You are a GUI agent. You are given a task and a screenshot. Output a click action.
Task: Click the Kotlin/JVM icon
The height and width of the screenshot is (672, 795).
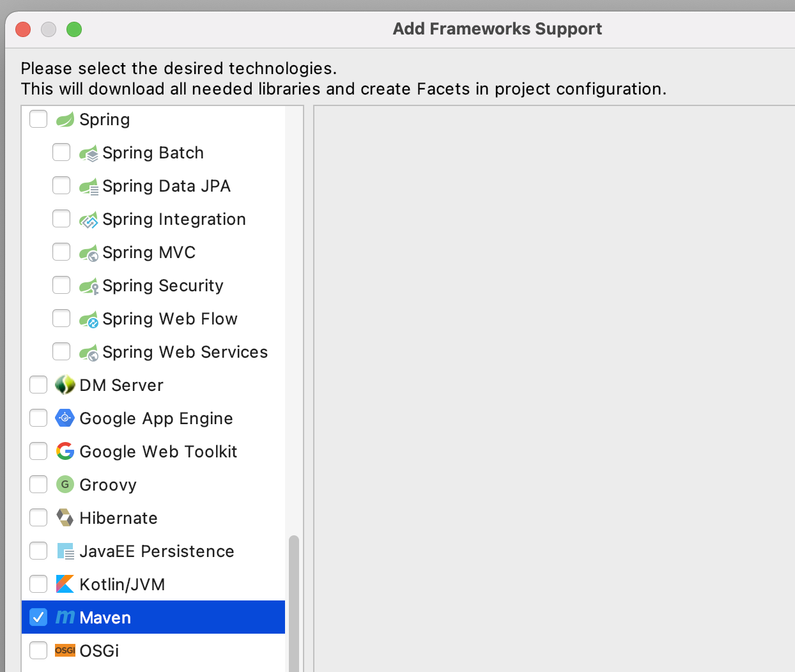point(65,584)
